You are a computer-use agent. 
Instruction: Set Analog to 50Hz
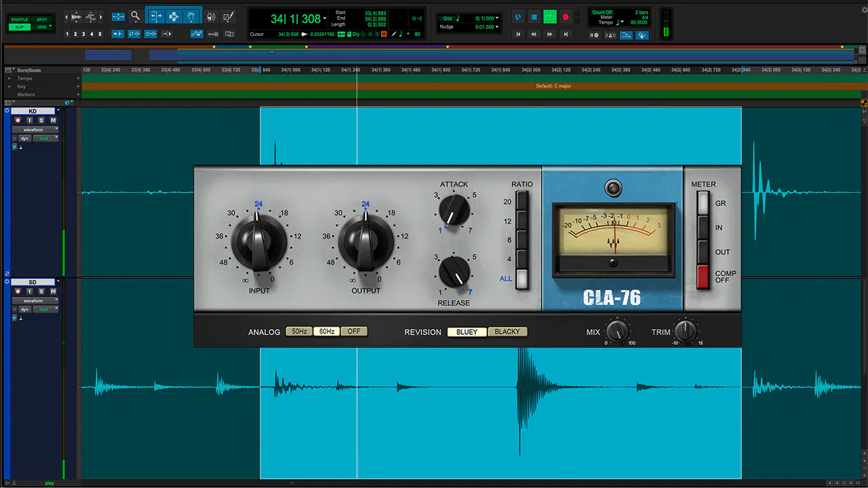[299, 331]
